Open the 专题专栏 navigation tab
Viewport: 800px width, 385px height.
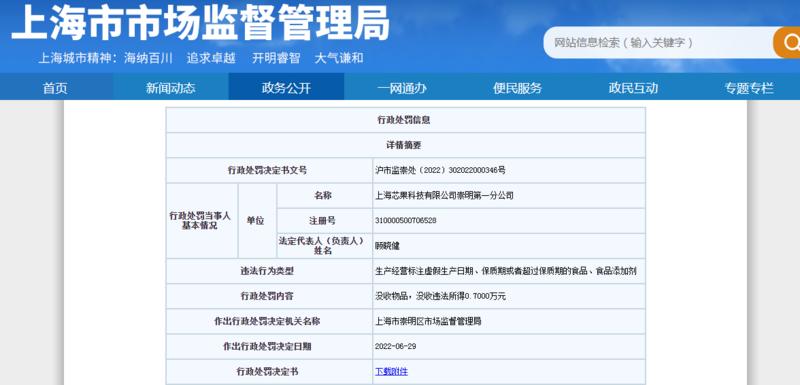coord(749,88)
